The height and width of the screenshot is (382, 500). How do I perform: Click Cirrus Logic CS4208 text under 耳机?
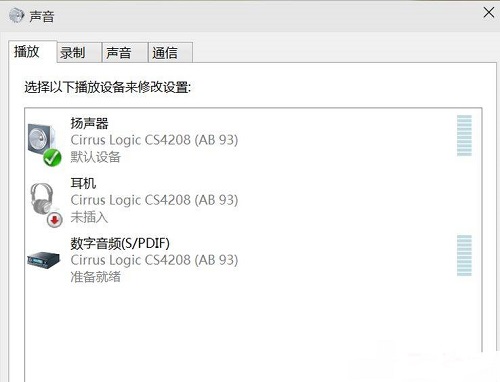click(x=154, y=200)
